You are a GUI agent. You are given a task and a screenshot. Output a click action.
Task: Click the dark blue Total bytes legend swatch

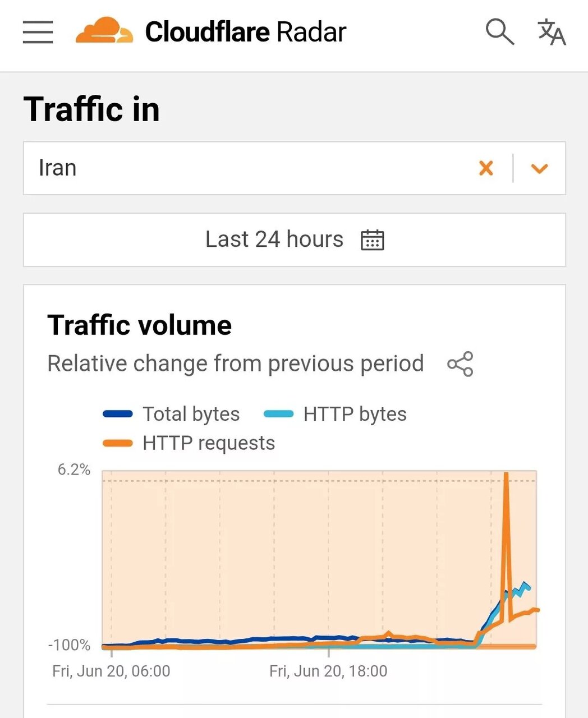click(x=118, y=415)
